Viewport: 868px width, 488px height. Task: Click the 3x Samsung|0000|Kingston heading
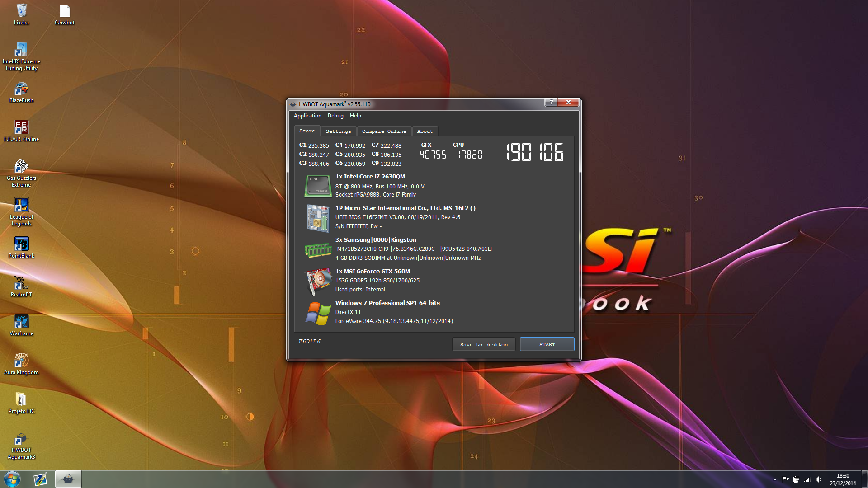point(376,240)
